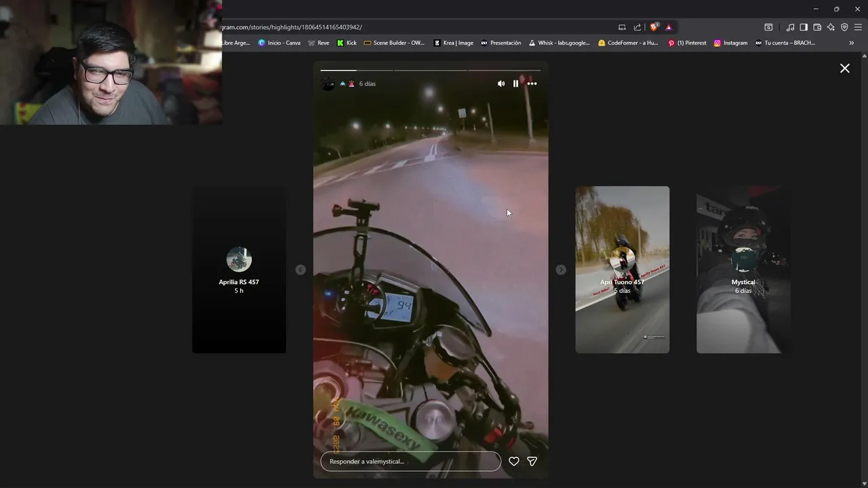Click the story author's profile avatar

click(328, 83)
